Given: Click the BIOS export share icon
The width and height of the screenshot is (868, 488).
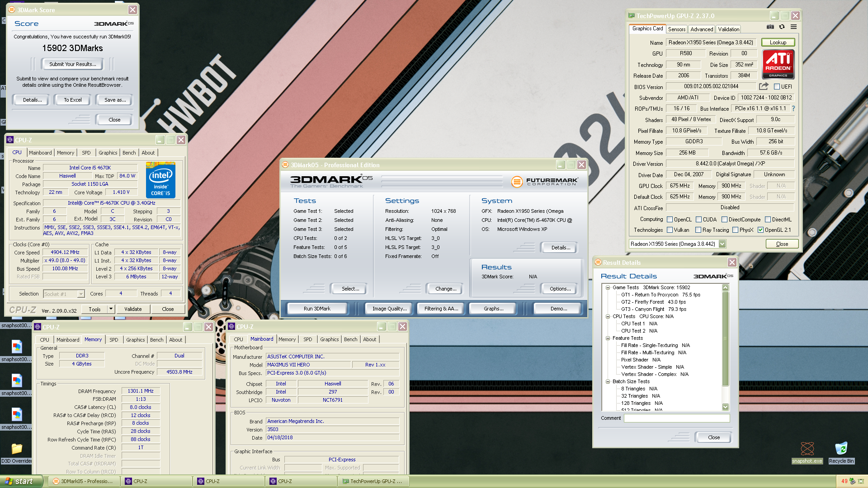Looking at the screenshot, I should [x=764, y=86].
